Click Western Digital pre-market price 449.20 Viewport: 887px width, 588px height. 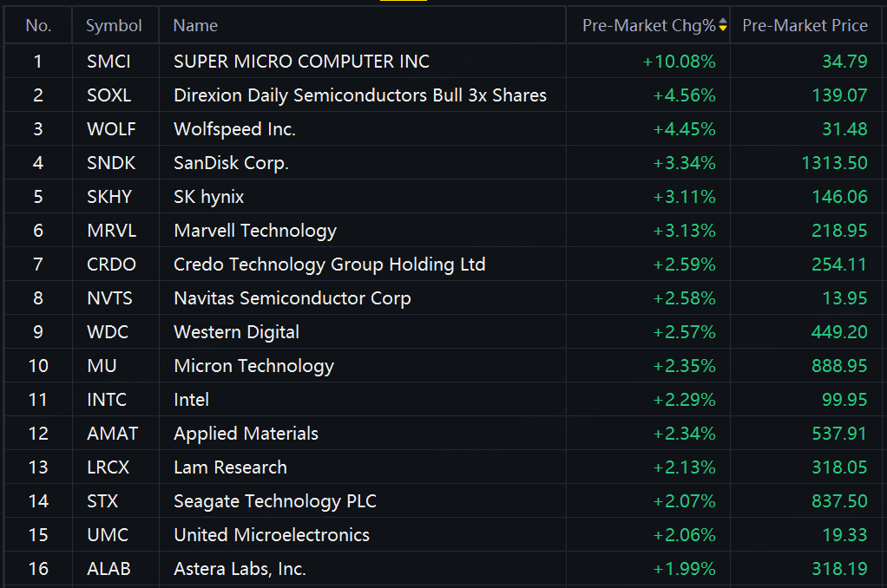click(839, 332)
